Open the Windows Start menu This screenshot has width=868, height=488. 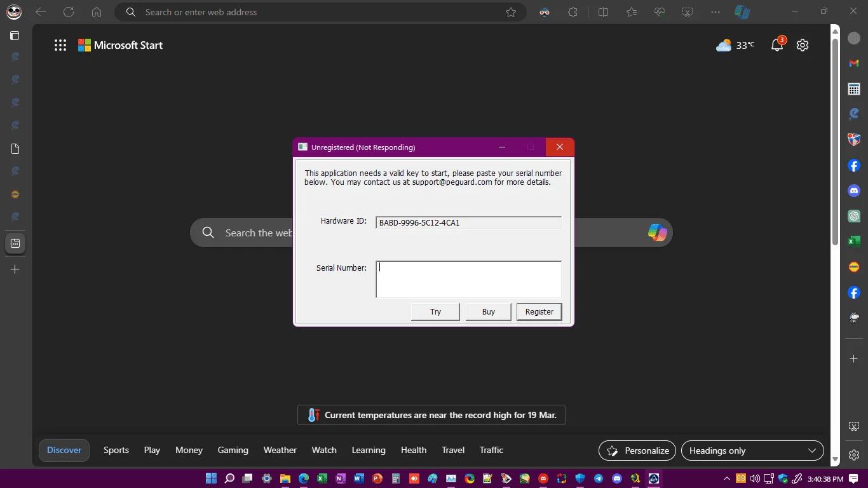point(211,478)
